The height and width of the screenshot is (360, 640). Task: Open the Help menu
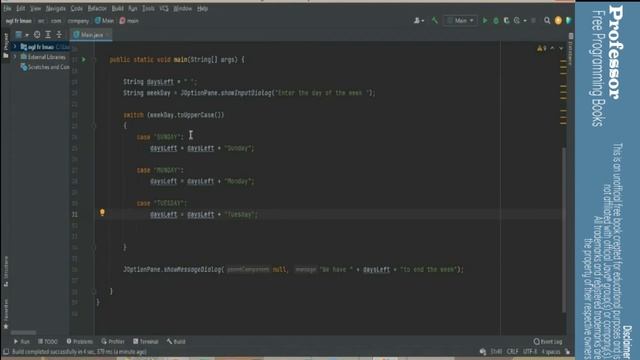202,8
